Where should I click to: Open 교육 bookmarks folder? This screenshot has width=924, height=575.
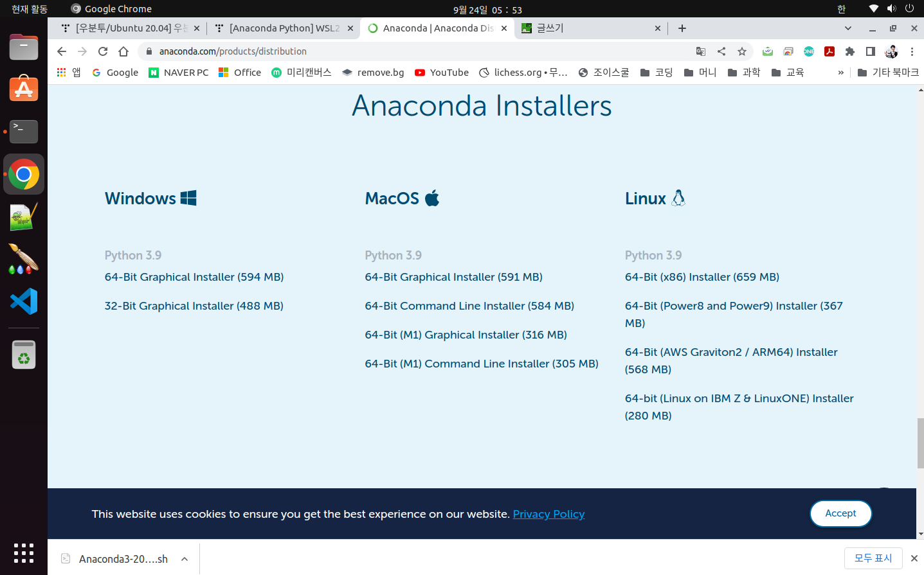tap(788, 73)
